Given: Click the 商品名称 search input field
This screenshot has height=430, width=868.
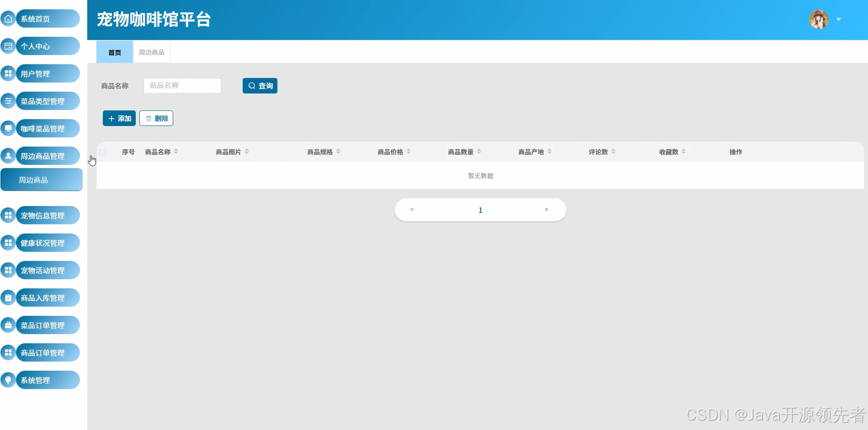Looking at the screenshot, I should tap(182, 85).
